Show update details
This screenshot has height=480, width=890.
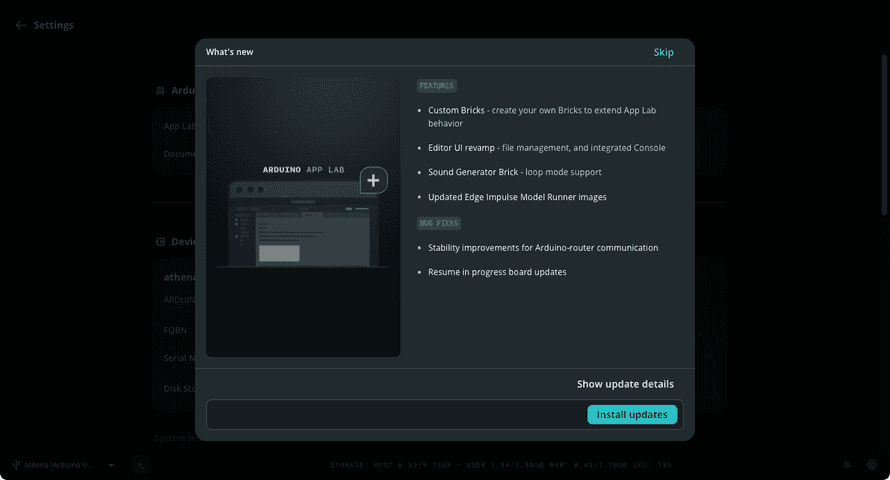coord(625,384)
